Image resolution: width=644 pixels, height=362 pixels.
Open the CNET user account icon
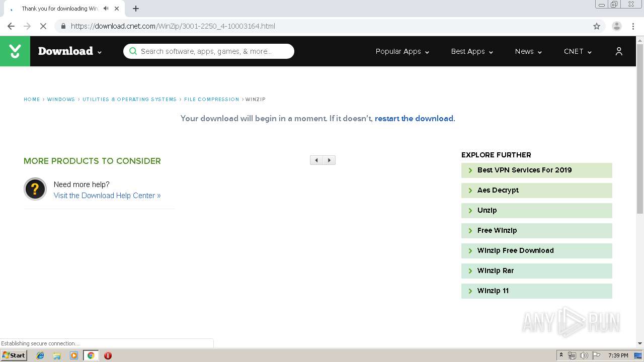619,51
